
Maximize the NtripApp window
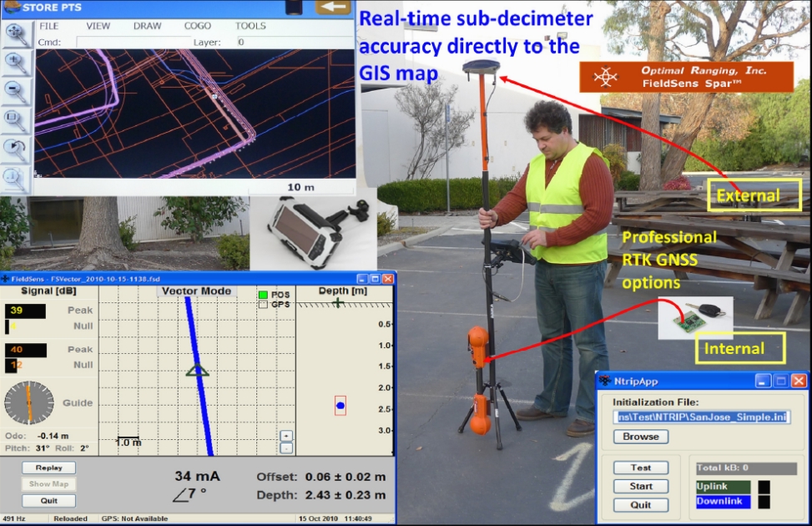(781, 381)
